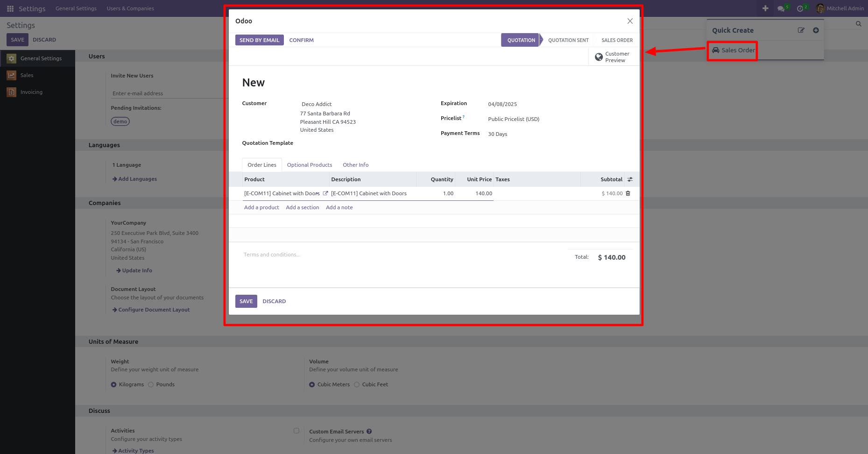Open the apps grid menu icon

(x=10, y=8)
